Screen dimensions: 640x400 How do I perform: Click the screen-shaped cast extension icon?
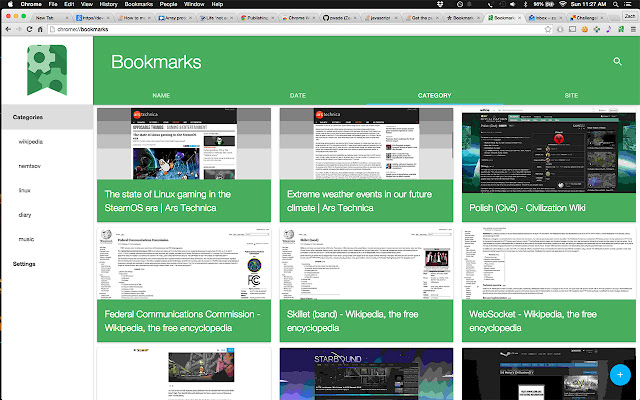572,29
